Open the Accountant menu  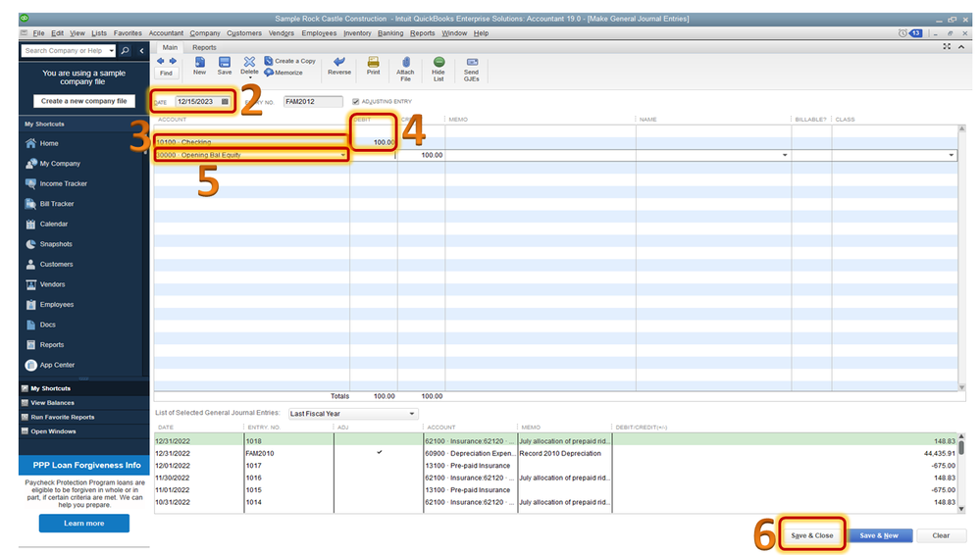(x=166, y=33)
